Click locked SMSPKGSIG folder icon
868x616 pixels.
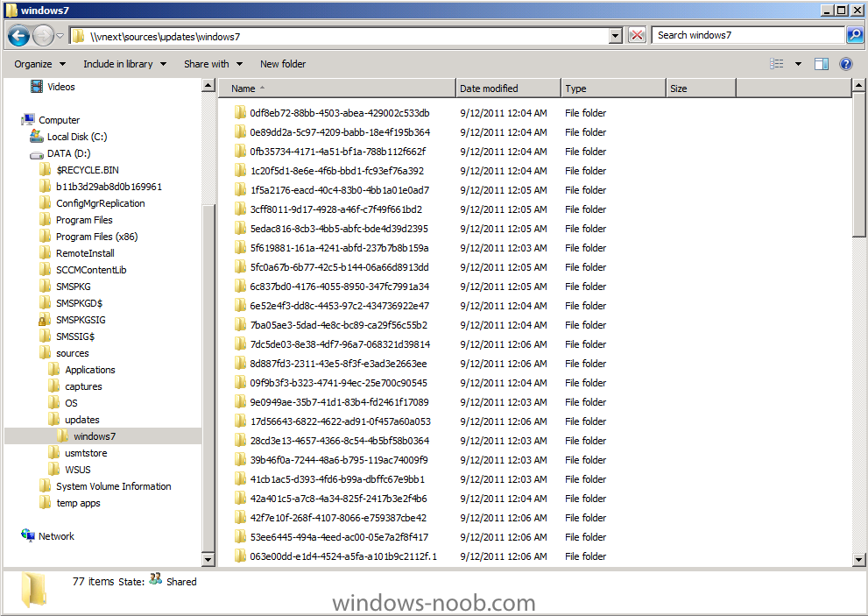[x=45, y=320]
